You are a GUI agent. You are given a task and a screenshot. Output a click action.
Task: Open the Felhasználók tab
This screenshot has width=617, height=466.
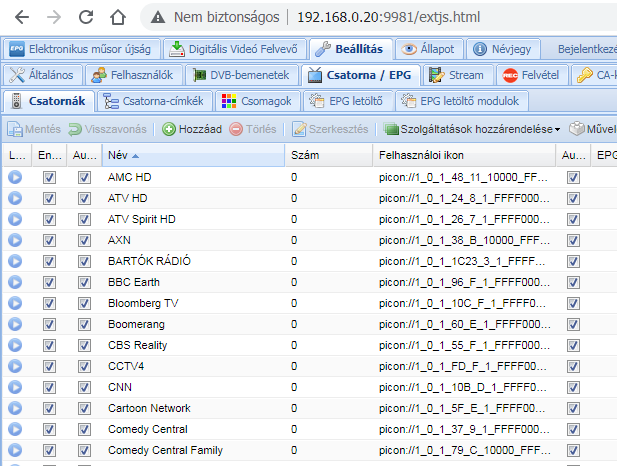tap(134, 75)
